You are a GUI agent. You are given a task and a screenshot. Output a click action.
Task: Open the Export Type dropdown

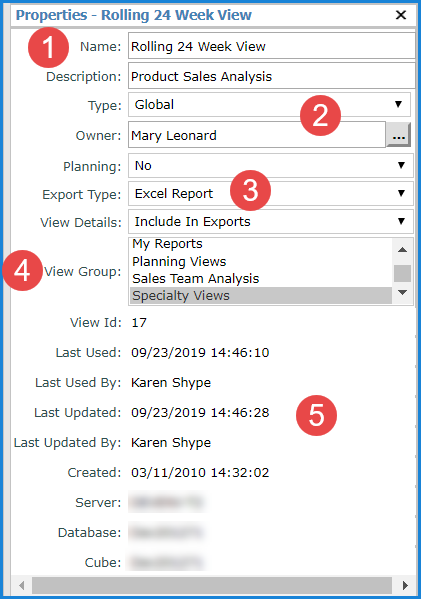tap(271, 193)
